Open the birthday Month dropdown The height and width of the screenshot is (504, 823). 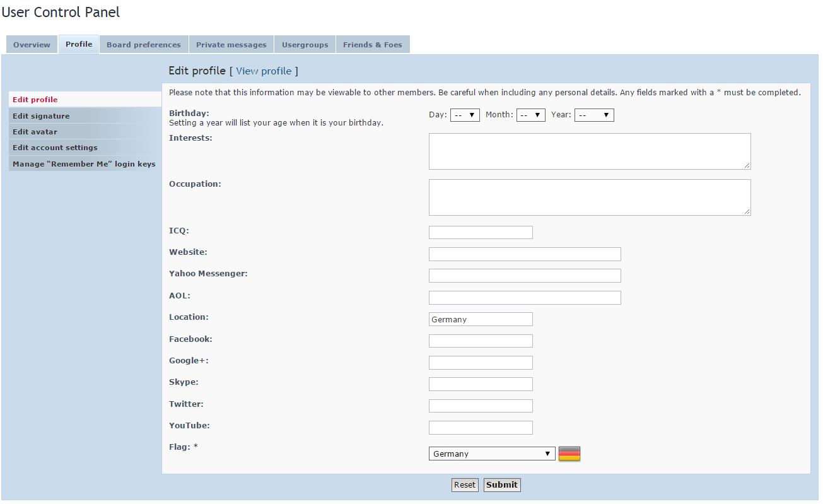click(x=530, y=115)
